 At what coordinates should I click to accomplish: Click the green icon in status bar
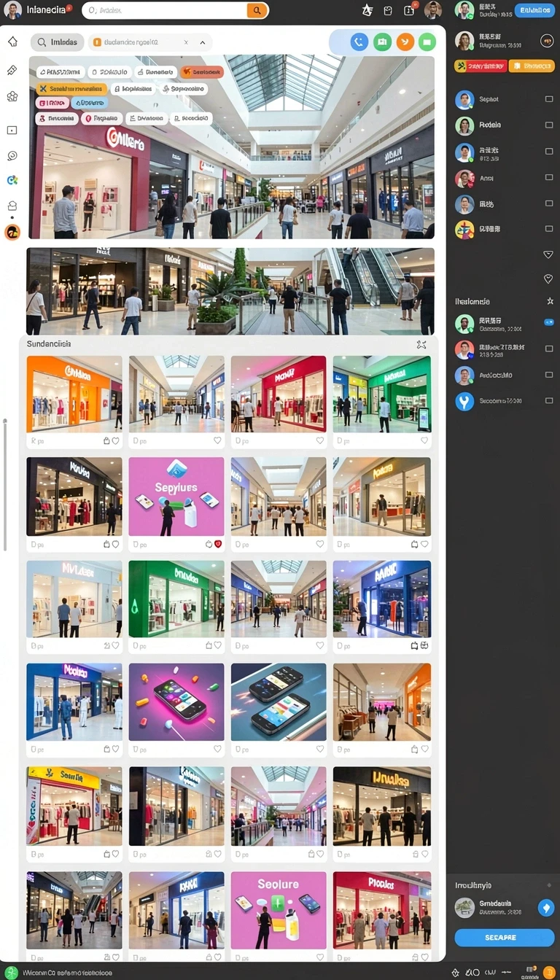12,972
